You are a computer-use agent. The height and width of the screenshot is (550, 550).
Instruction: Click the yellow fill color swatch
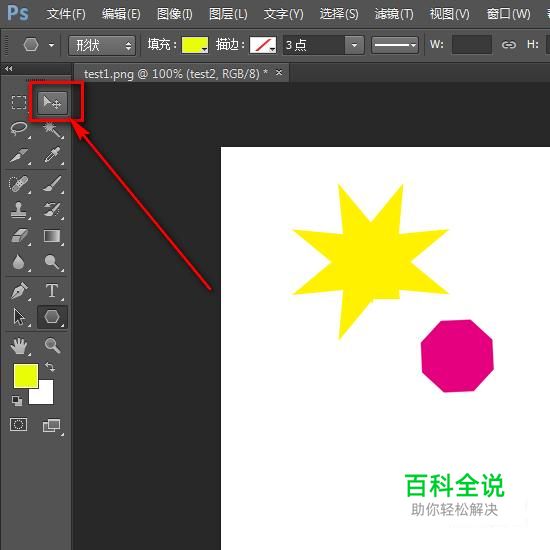coord(195,45)
